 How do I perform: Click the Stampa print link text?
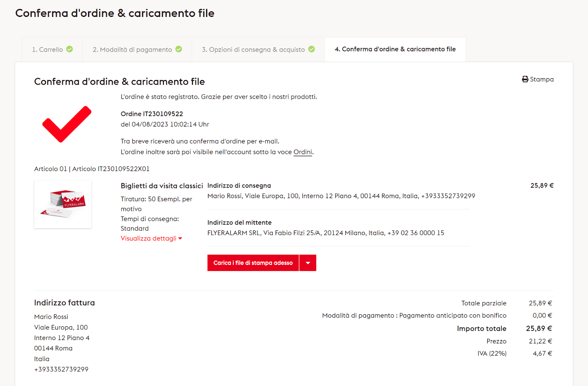pos(541,79)
